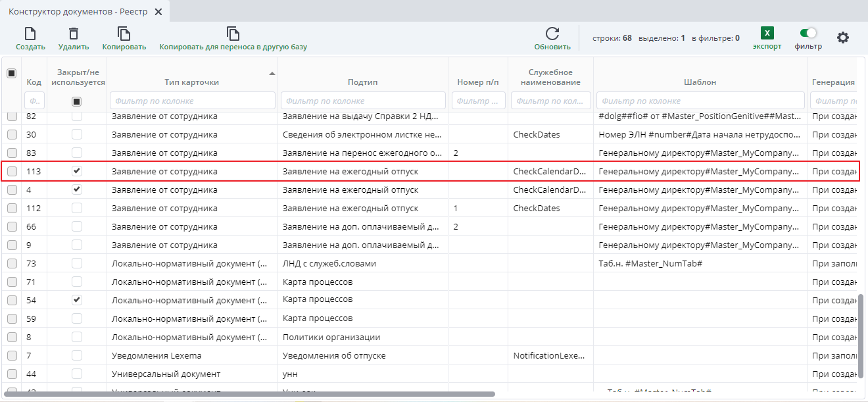Image resolution: width=868 pixels, height=402 pixels.
Task: Click Копировать для переноса в другую базу
Action: click(233, 34)
